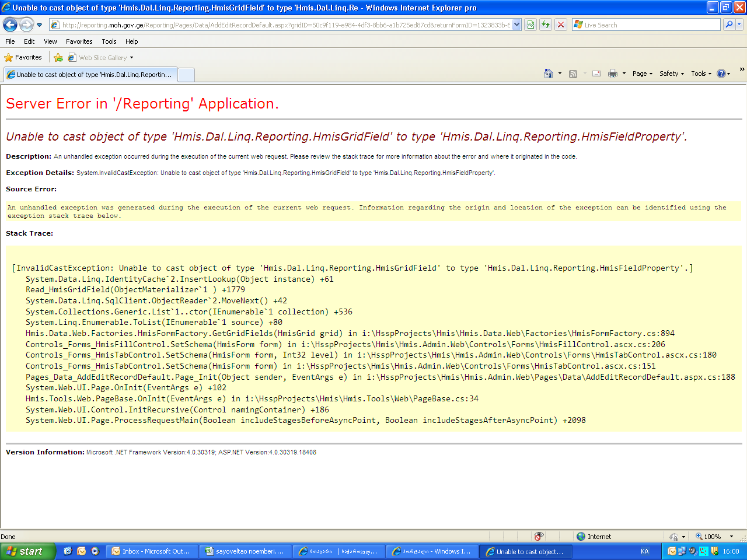This screenshot has width=747, height=560.
Task: Click the Home icon in command bar
Action: click(548, 73)
